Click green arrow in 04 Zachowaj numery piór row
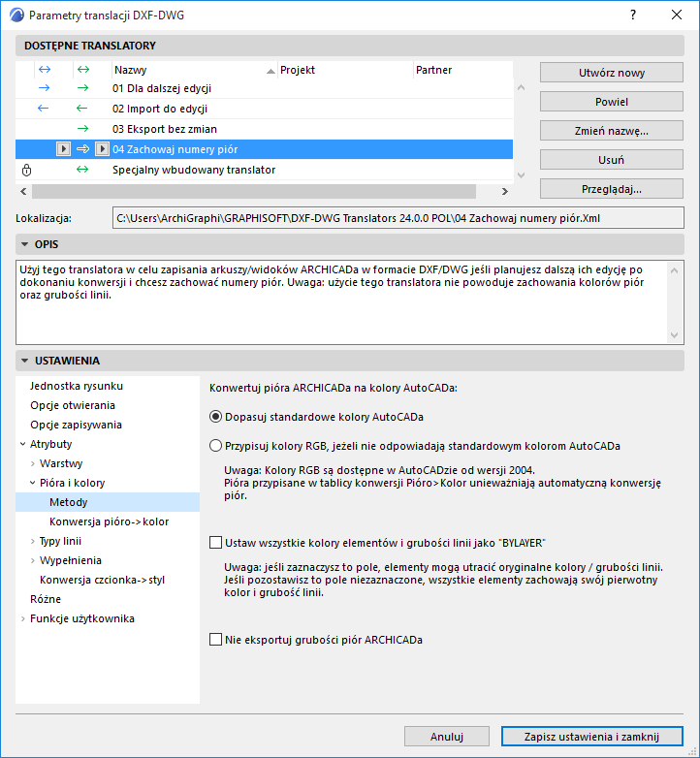This screenshot has width=700, height=758. 83,149
